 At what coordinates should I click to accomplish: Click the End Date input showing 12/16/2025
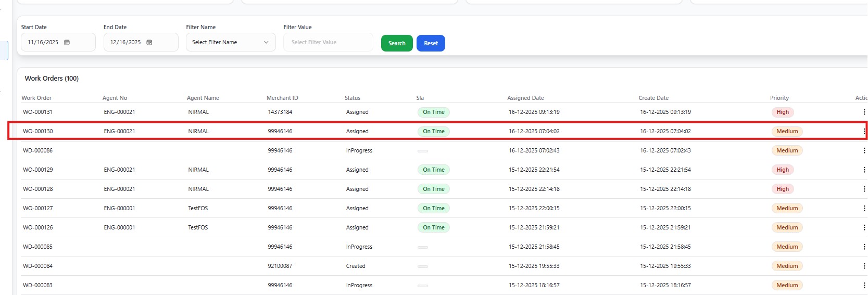coord(126,43)
